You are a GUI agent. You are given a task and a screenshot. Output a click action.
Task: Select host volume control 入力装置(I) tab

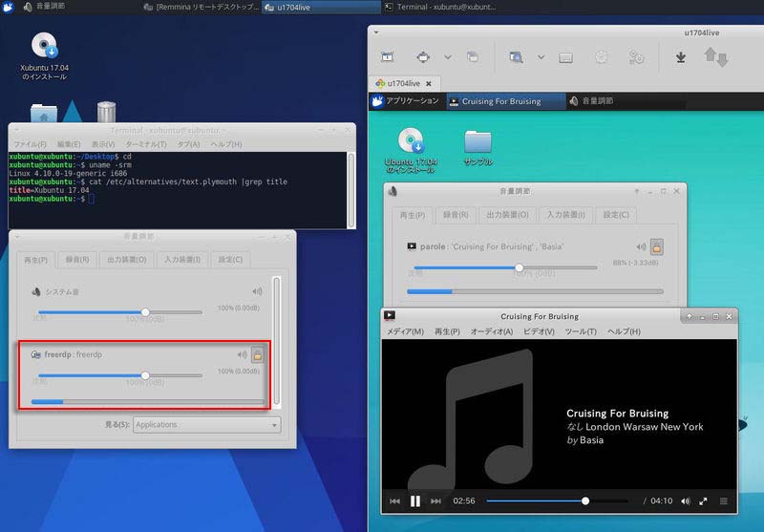coord(182,259)
